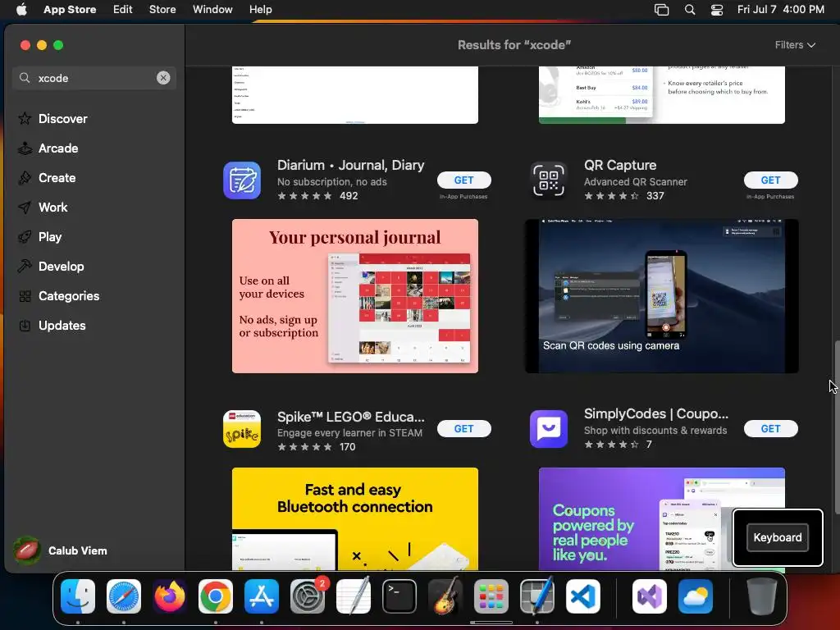Screen dimensions: 840x630
Task: Open the Coupons powered by people screenshot
Action: [662, 518]
